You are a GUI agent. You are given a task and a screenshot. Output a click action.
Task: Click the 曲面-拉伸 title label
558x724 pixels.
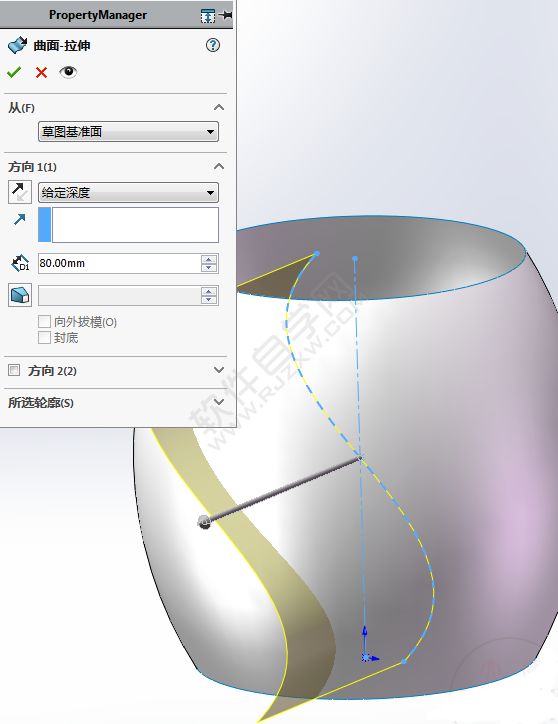tap(62, 46)
